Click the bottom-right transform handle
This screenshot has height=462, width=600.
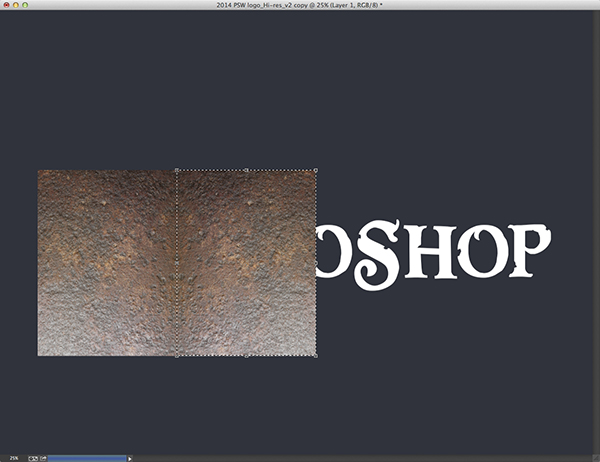pyautogui.click(x=316, y=354)
